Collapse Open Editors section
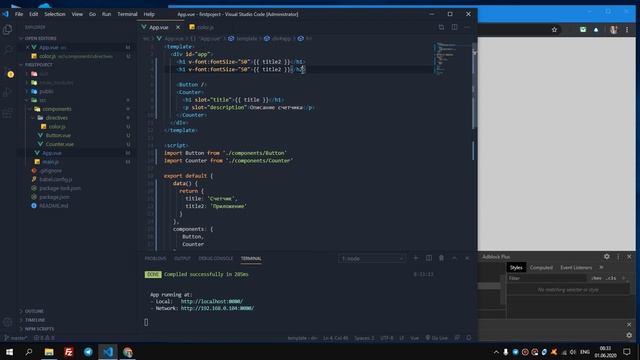The width and height of the screenshot is (640, 360). (x=40, y=38)
